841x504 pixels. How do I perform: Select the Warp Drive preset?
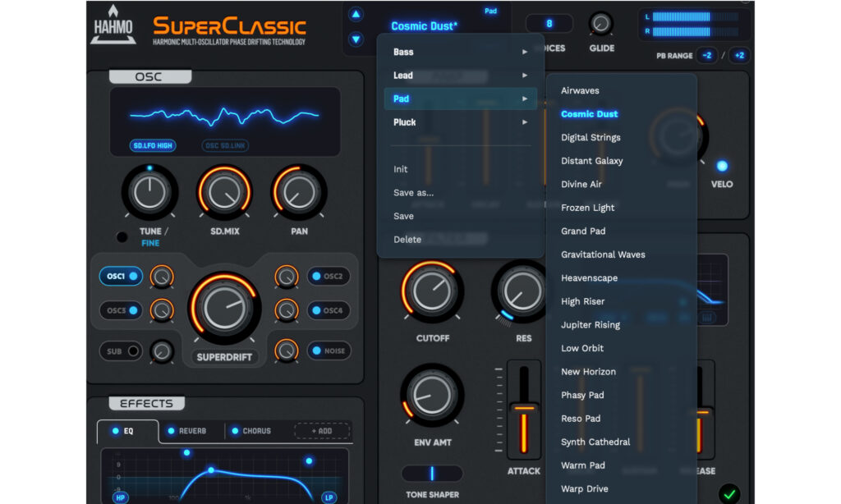tap(584, 489)
